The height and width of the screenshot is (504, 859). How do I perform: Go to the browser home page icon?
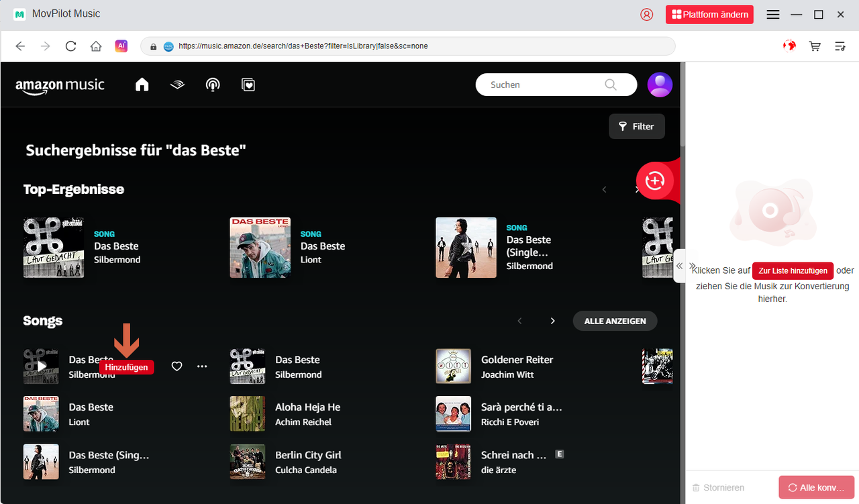click(x=96, y=46)
